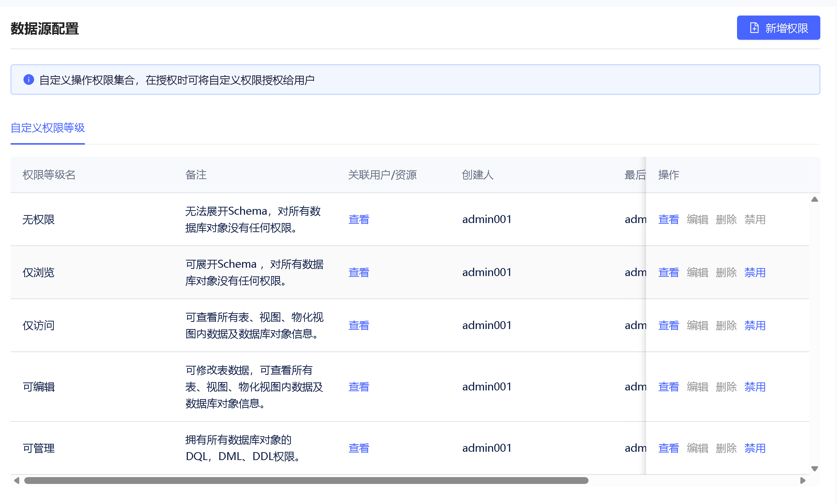Disable the 可编辑 permission level

point(755,387)
